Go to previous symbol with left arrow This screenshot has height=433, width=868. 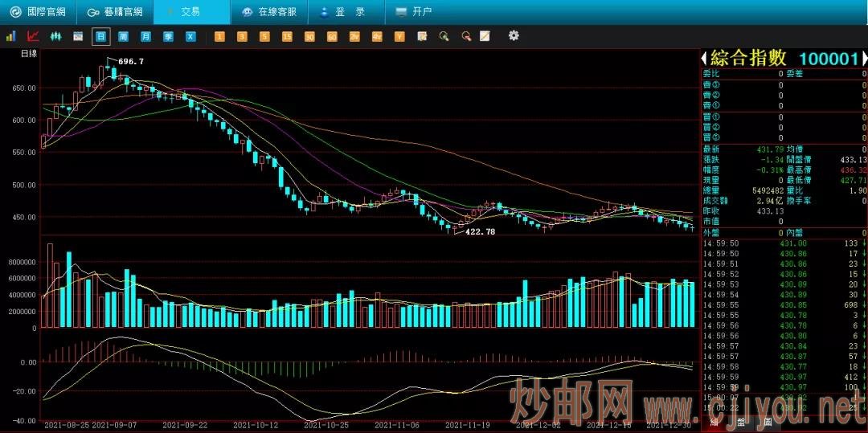click(x=704, y=59)
